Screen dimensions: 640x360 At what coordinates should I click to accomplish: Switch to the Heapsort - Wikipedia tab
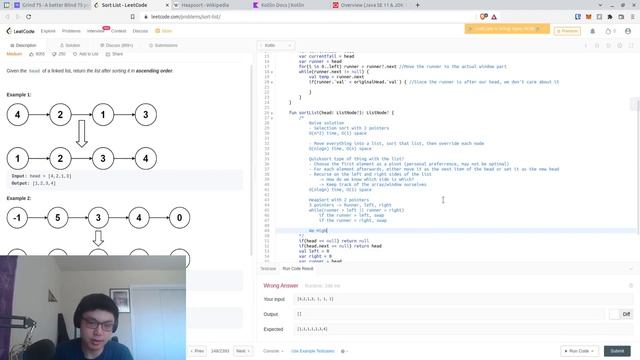point(206,5)
